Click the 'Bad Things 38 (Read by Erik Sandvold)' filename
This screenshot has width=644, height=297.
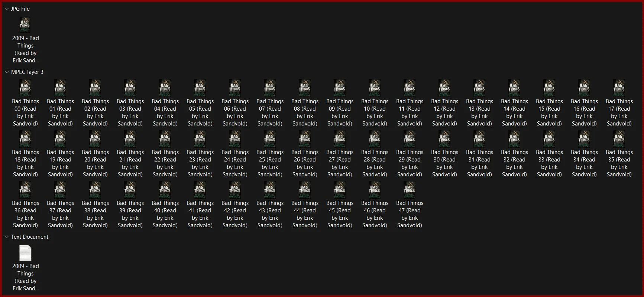tap(95, 214)
